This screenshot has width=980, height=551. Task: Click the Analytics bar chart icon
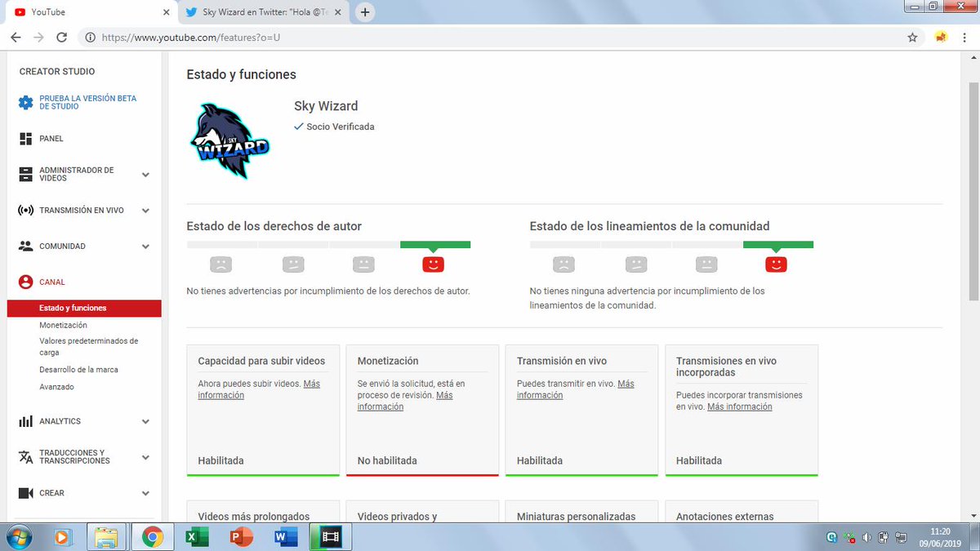(x=25, y=422)
